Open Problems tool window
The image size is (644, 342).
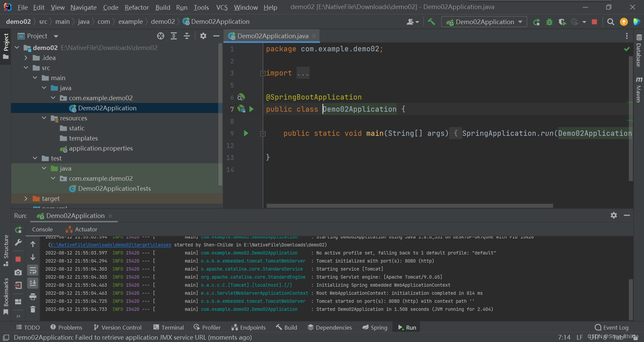point(66,328)
